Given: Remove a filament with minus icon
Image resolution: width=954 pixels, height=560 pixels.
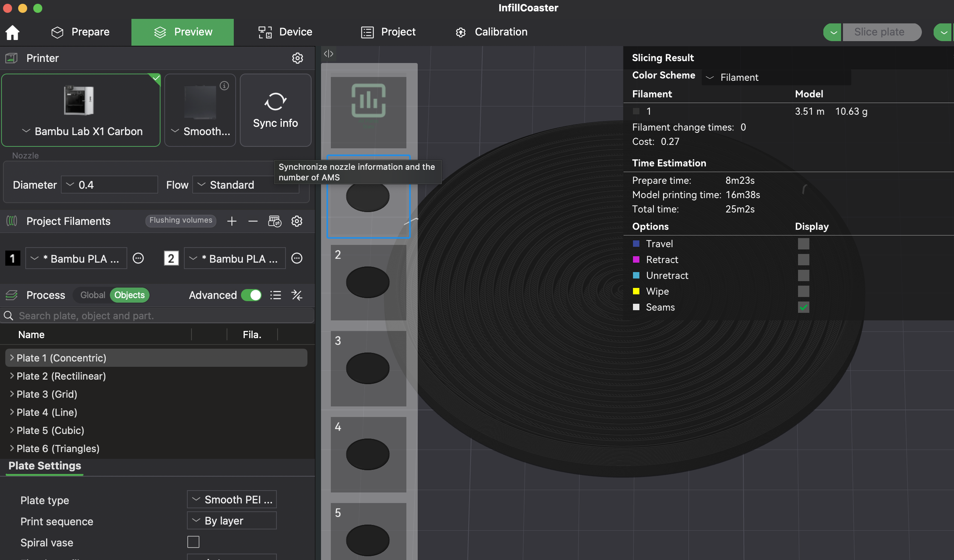Looking at the screenshot, I should [253, 221].
